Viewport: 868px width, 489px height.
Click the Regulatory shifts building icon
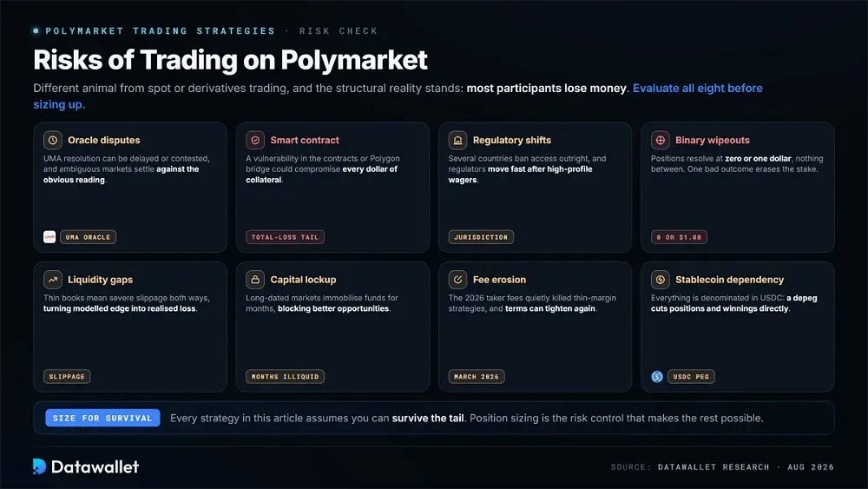pos(457,140)
